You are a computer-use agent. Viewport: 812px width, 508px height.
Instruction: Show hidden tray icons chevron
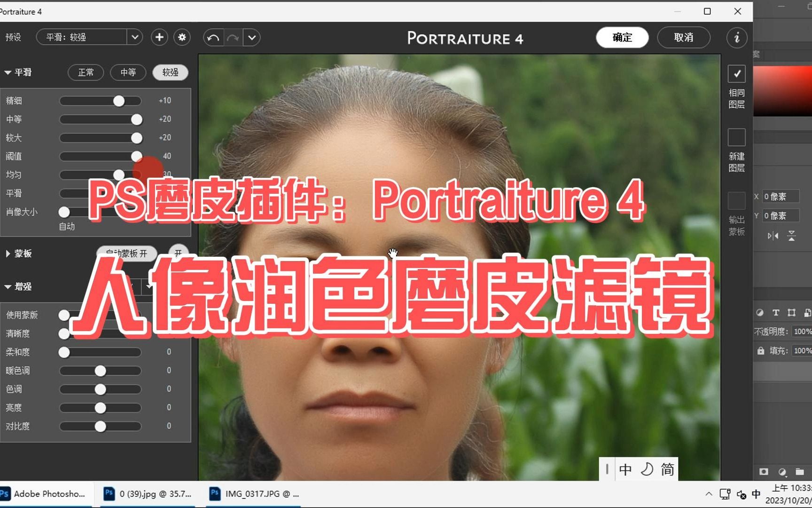pyautogui.click(x=709, y=494)
